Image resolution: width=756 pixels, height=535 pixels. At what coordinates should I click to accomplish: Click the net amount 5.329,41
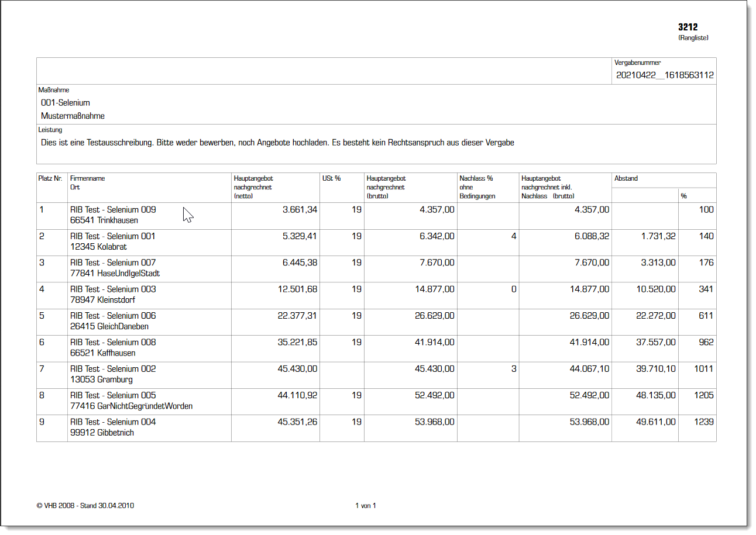tap(300, 236)
